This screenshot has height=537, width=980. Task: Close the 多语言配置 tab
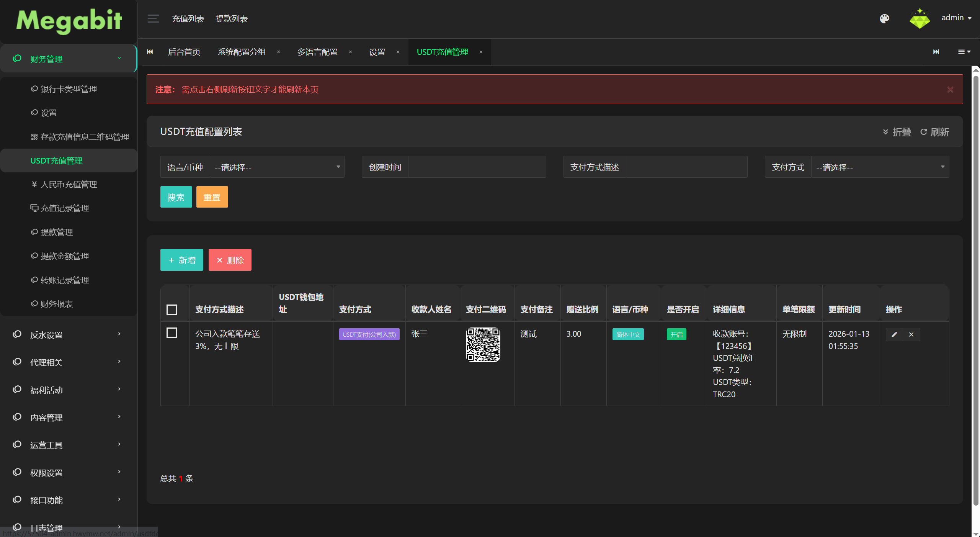(x=350, y=52)
